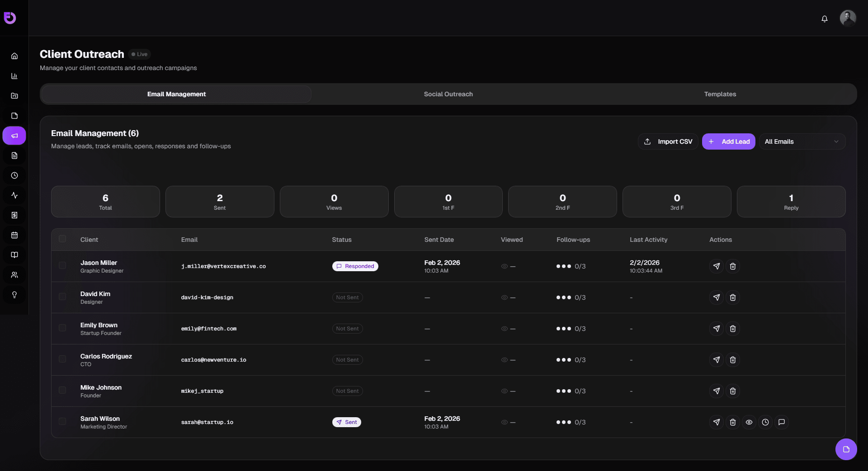Open the notifications bell
Screen dimensions: 868x471
[824, 19]
